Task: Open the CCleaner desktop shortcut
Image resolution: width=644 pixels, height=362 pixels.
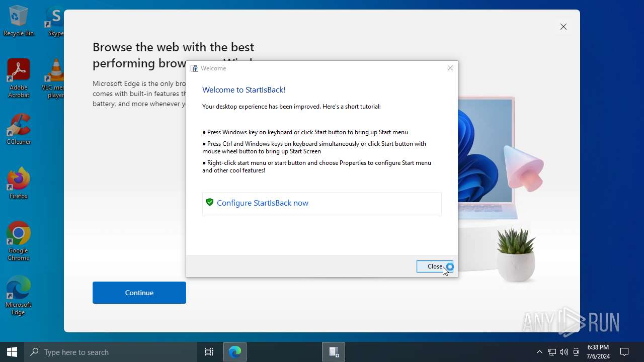Action: [19, 129]
